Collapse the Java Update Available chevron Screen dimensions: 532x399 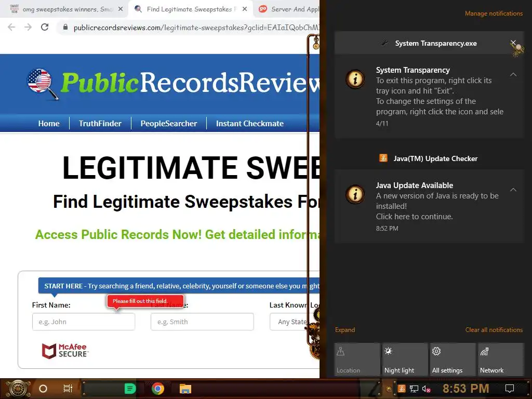point(513,190)
